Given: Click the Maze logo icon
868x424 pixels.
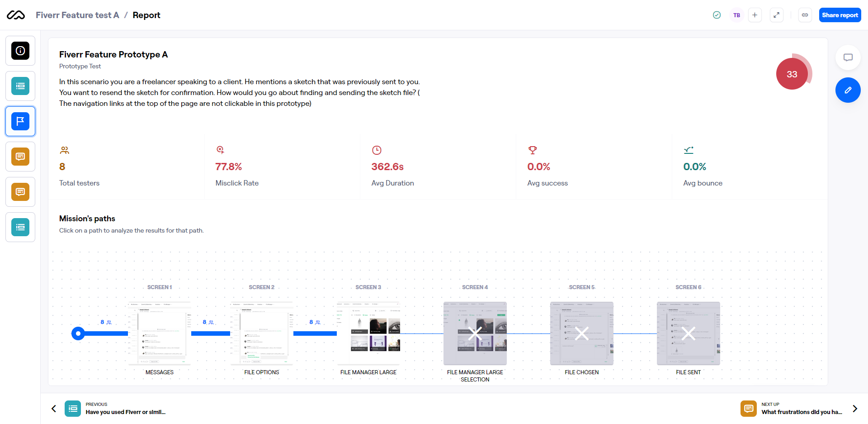Looking at the screenshot, I should tap(16, 15).
